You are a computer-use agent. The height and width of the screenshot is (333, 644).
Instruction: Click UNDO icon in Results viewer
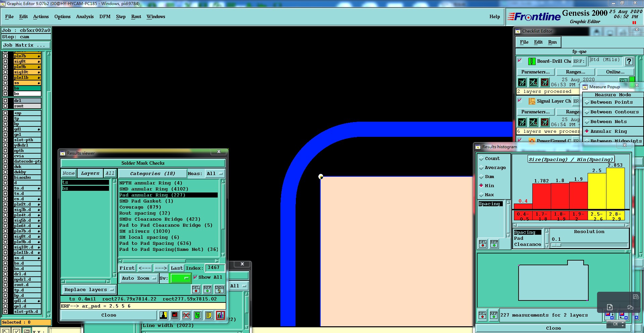219,289
